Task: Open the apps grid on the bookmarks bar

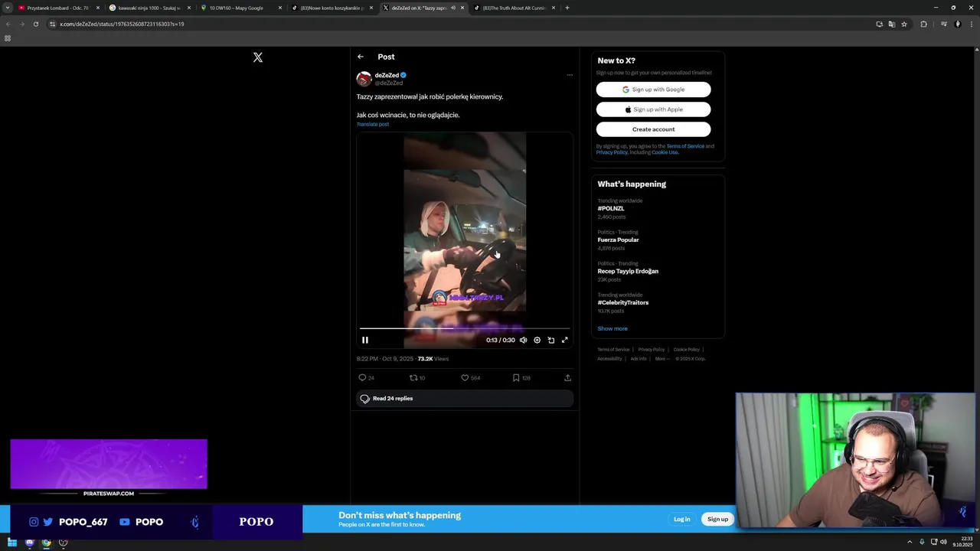Action: (8, 38)
